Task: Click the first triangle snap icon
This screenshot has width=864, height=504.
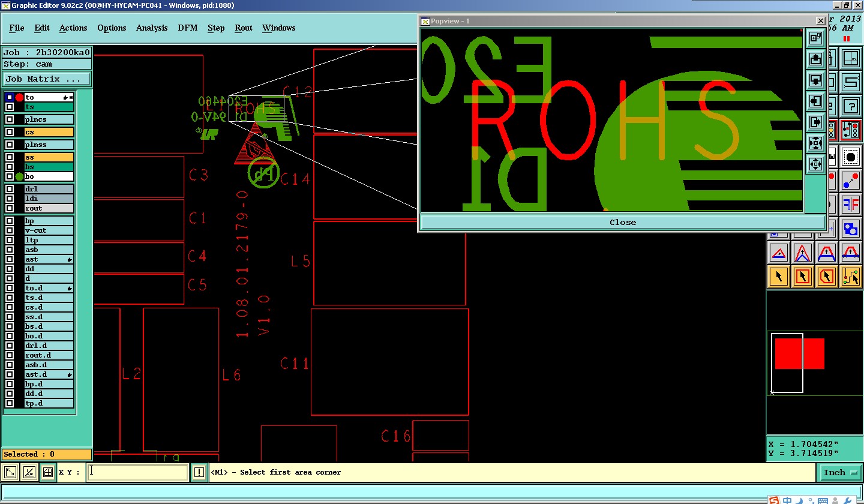Action: point(779,253)
